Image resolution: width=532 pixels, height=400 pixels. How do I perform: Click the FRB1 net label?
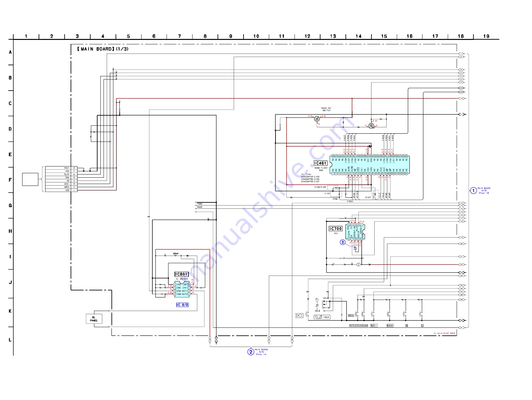335,199
